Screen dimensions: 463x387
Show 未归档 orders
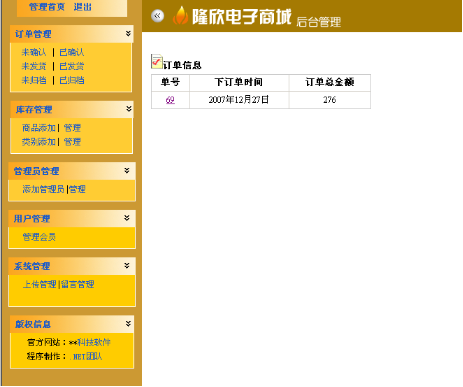34,80
